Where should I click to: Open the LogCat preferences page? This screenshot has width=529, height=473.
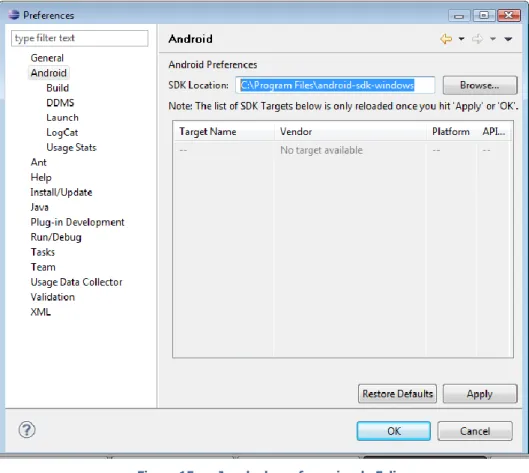[x=62, y=133]
